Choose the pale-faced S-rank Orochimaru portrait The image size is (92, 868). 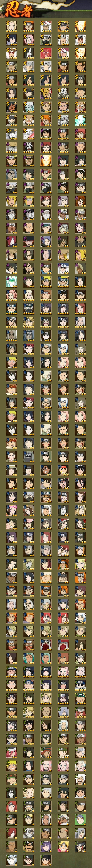(x=29, y=53)
